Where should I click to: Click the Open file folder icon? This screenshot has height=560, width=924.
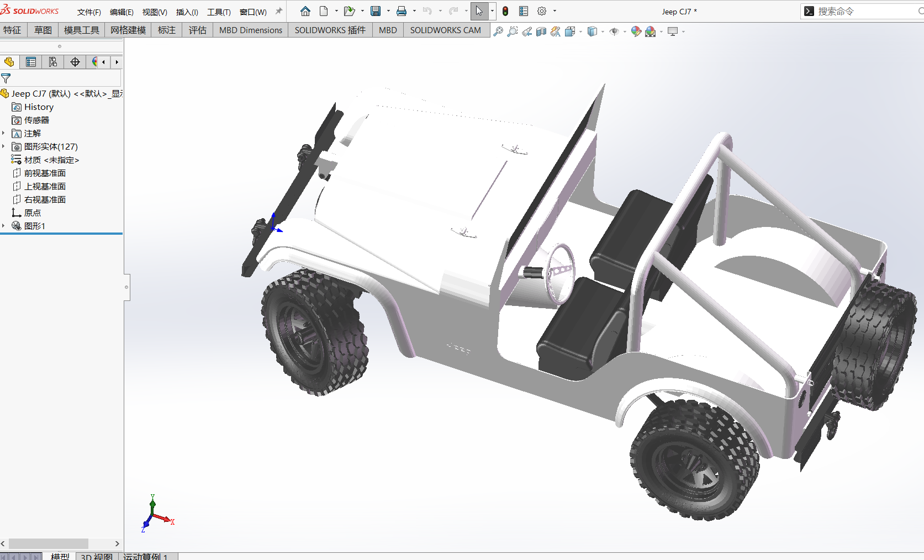point(349,11)
